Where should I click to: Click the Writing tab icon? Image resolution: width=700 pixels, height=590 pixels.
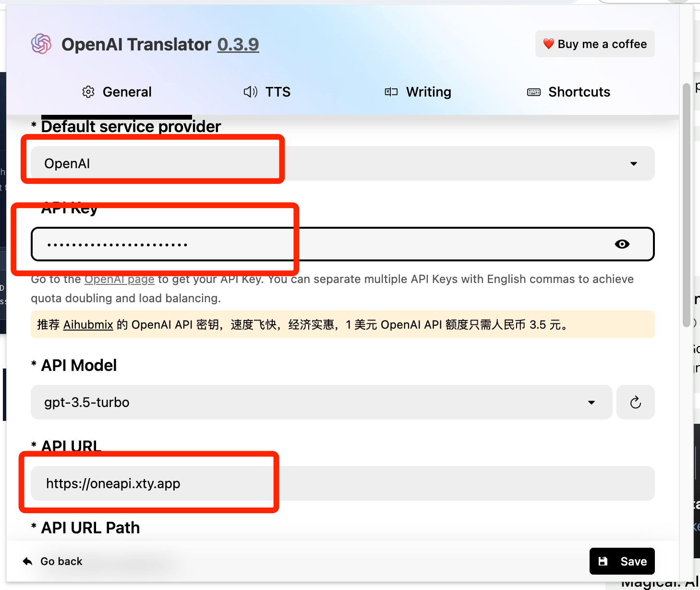(391, 92)
